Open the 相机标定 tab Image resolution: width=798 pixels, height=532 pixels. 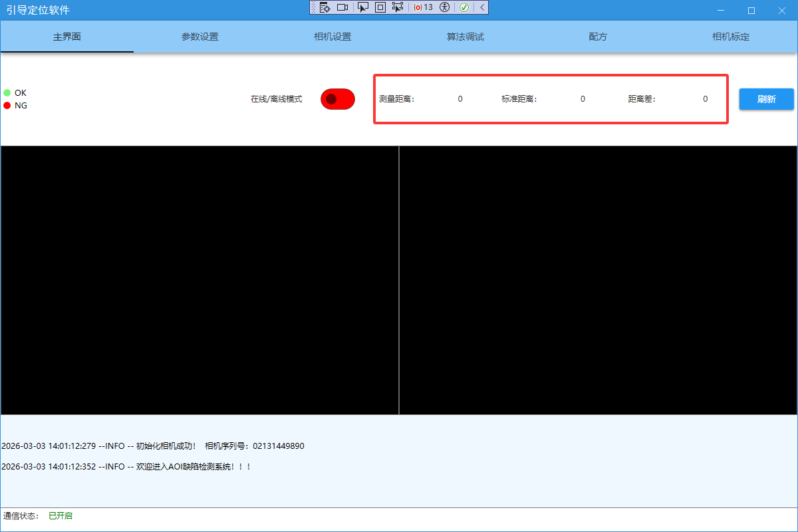[730, 37]
